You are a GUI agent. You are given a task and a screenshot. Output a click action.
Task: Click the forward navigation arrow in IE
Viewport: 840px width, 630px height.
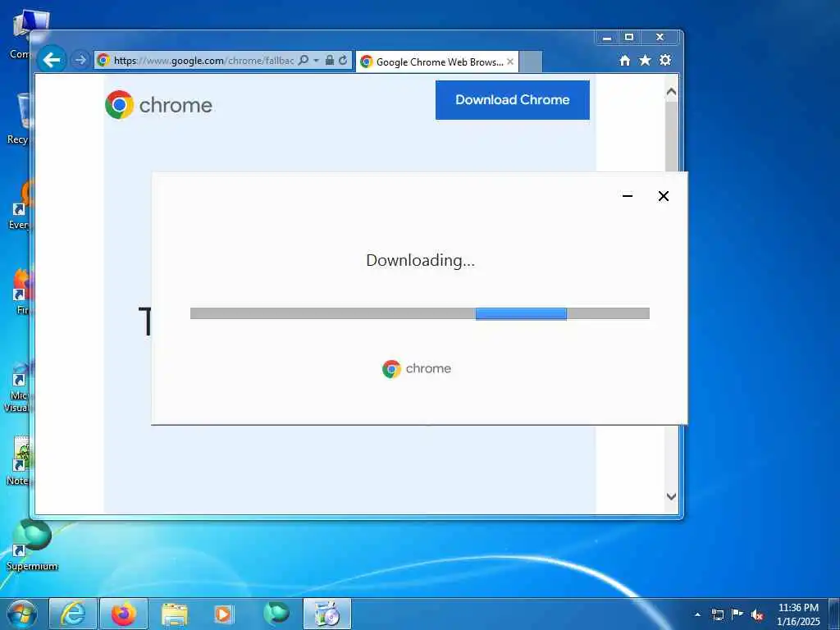[x=80, y=60]
